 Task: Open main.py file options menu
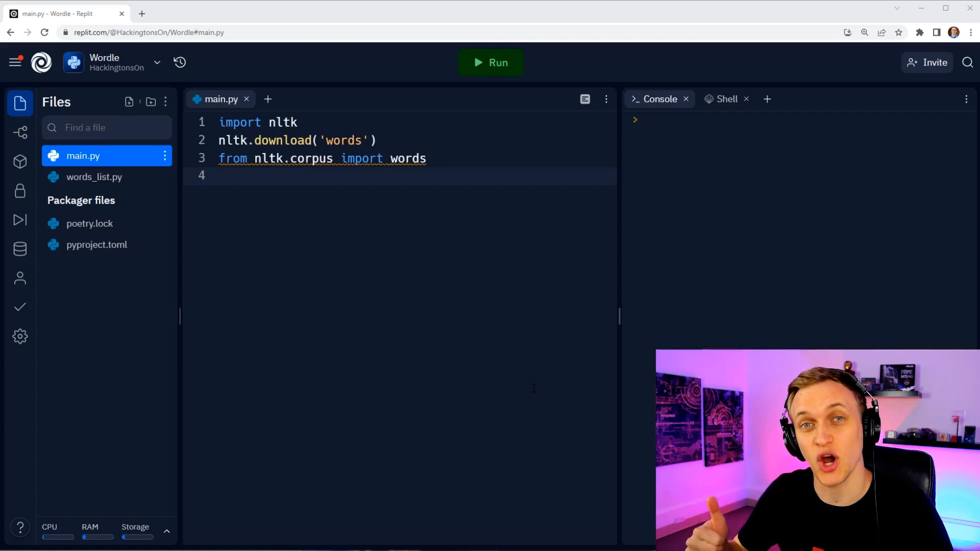pyautogui.click(x=165, y=156)
